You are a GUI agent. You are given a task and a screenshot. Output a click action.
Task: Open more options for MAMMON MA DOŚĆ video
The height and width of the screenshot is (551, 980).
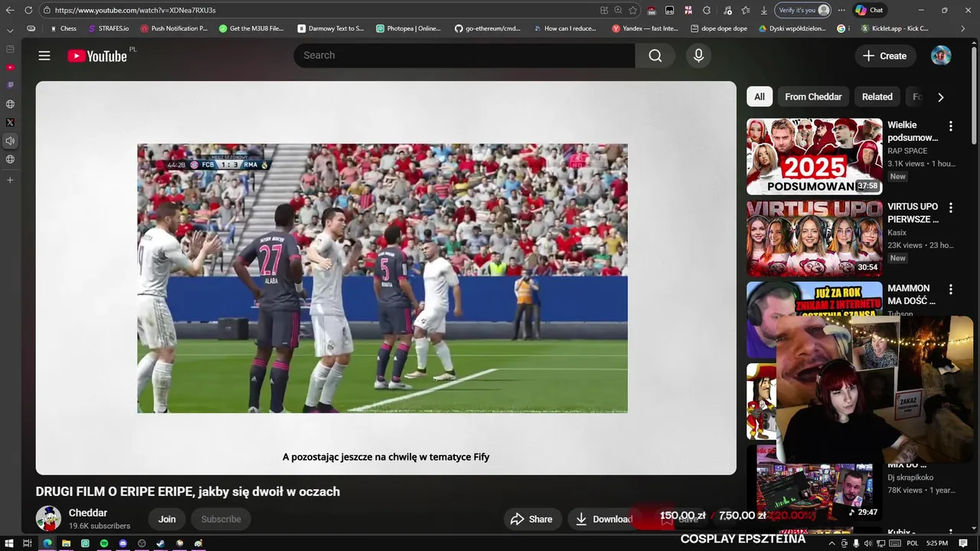[x=951, y=290]
